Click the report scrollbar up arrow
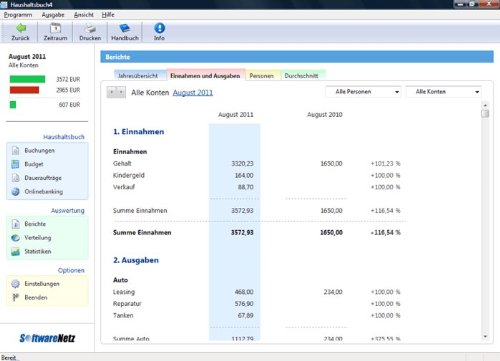500x361 pixels. 485,105
